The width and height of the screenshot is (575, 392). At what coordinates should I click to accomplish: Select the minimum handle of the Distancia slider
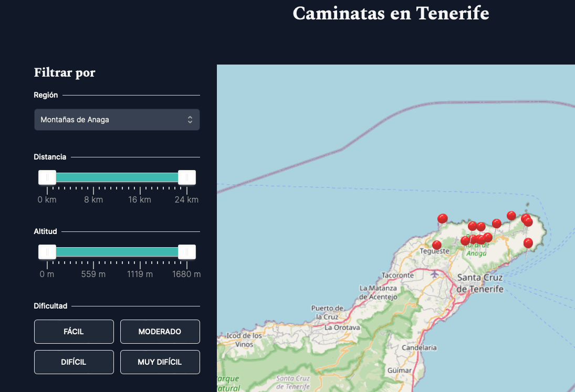pos(48,177)
